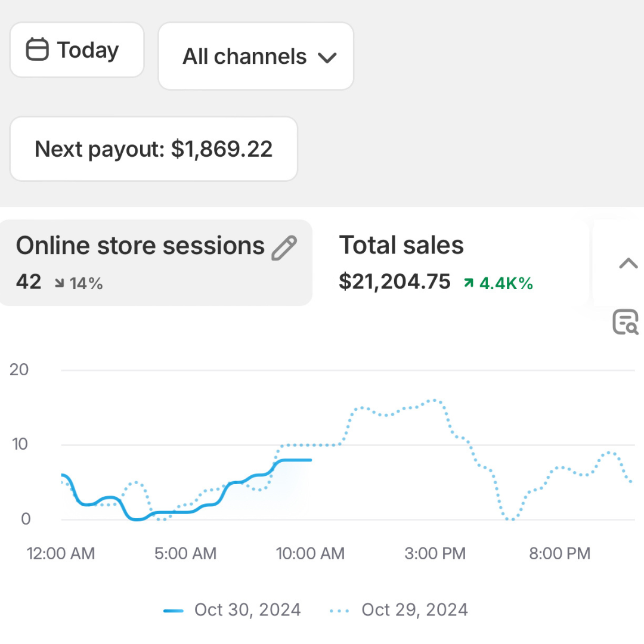Collapse the metrics panel with the up chevron
The width and height of the screenshot is (644, 644).
click(x=628, y=264)
